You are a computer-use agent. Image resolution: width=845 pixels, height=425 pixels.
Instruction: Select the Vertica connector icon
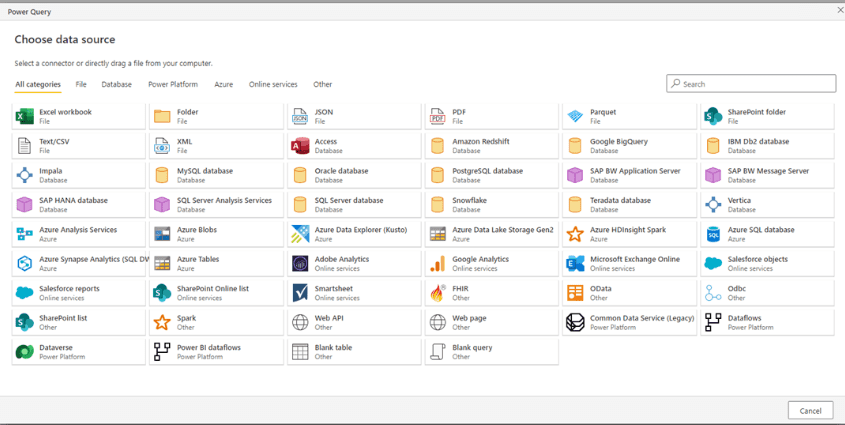(x=713, y=205)
